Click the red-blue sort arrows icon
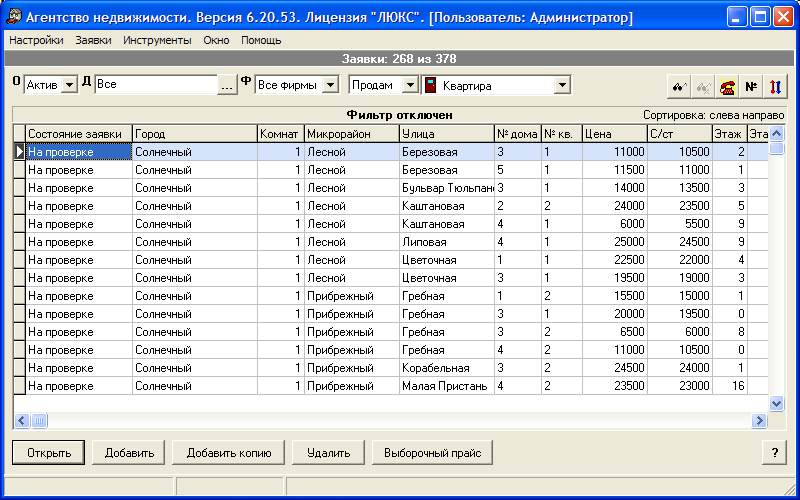This screenshot has height=500, width=800. (775, 87)
